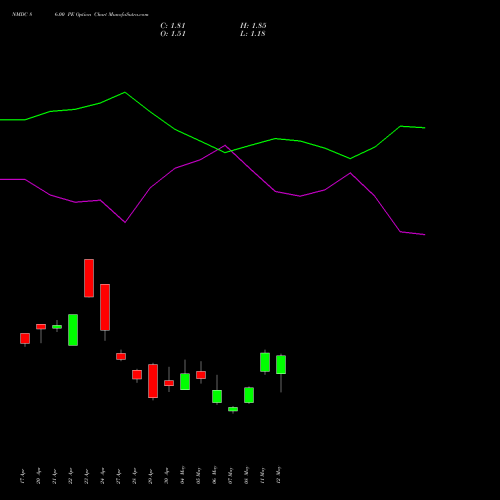Click the close value C: 1.81
Image resolution: width=500 pixels, height=500 pixels.
pos(173,26)
